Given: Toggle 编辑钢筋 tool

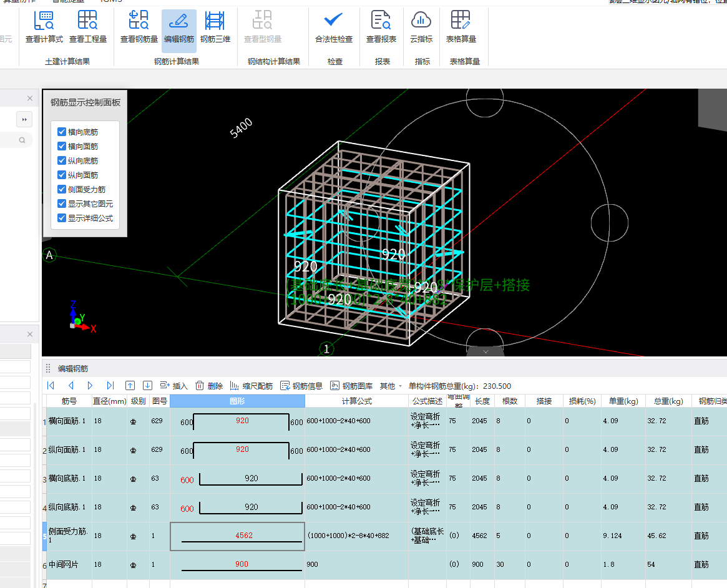Looking at the screenshot, I should (179, 30).
